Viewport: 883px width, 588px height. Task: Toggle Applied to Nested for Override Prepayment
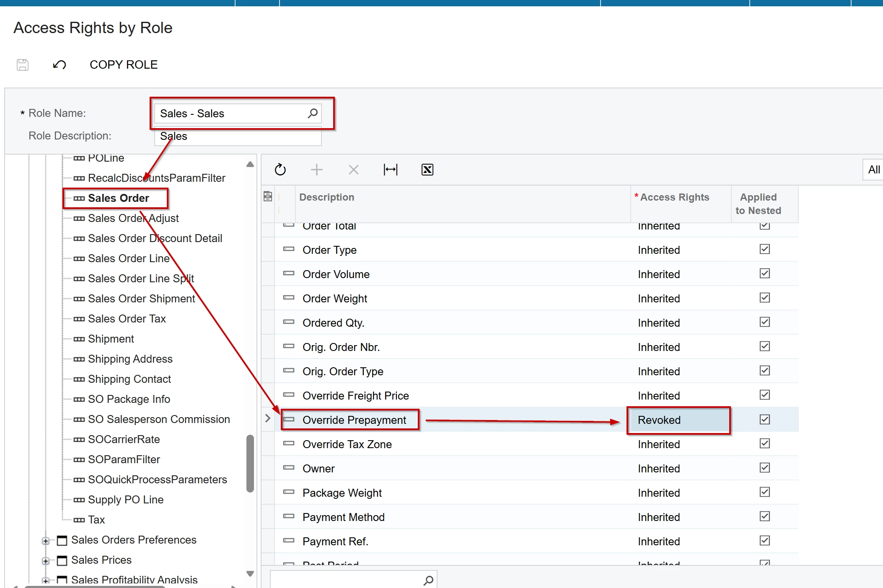[764, 420]
